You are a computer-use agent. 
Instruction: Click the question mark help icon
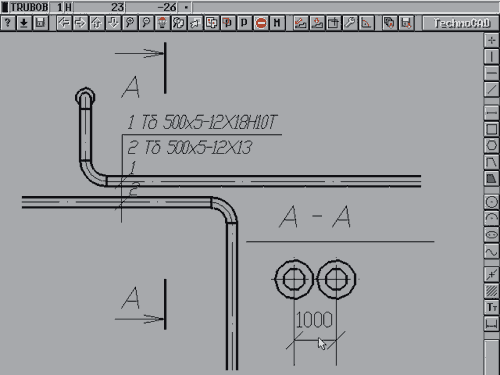(8, 23)
